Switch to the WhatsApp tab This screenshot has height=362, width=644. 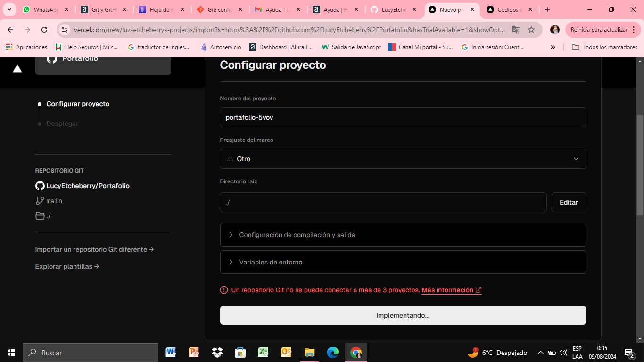[x=45, y=9]
